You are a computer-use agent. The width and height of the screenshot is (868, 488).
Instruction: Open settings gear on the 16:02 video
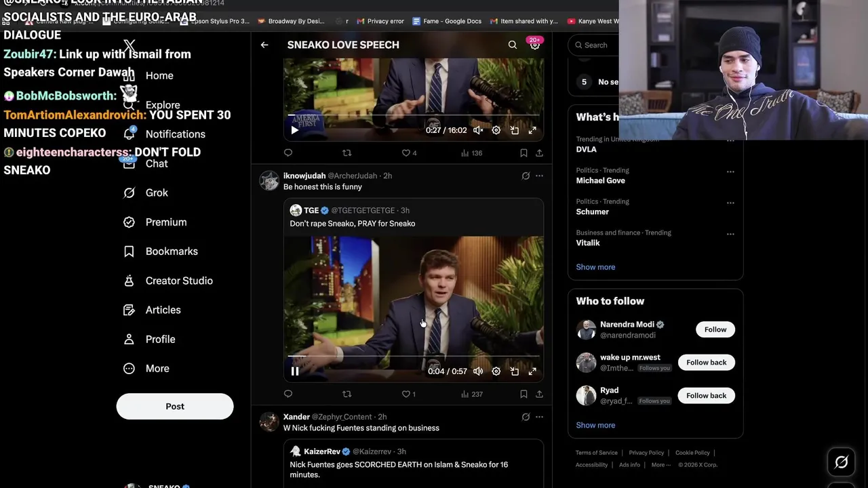click(x=496, y=130)
